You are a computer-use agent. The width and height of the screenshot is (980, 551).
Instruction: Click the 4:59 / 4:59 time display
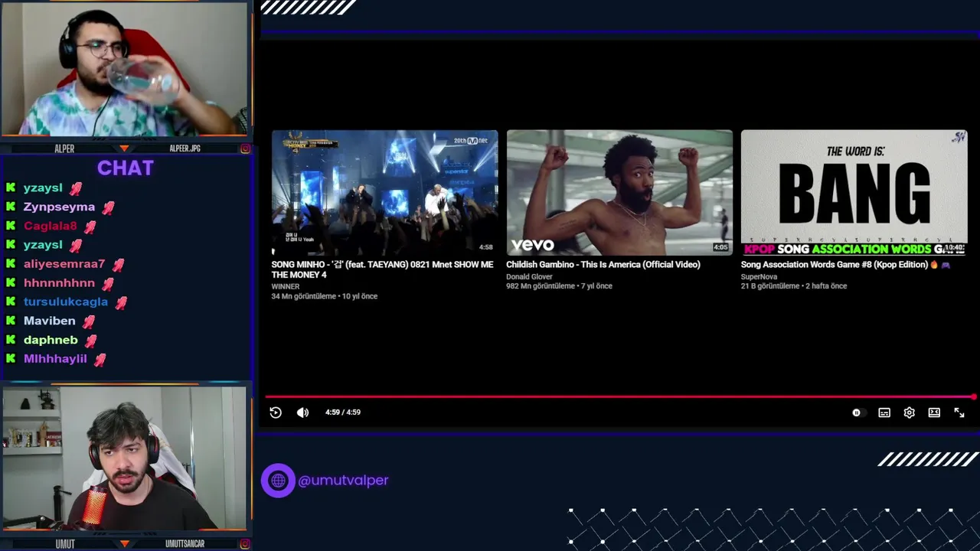tap(343, 412)
